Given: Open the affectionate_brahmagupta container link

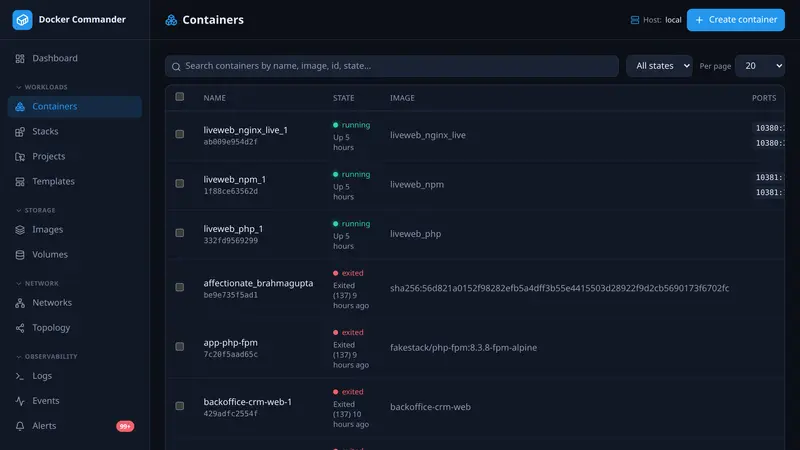Looking at the screenshot, I should click(258, 283).
